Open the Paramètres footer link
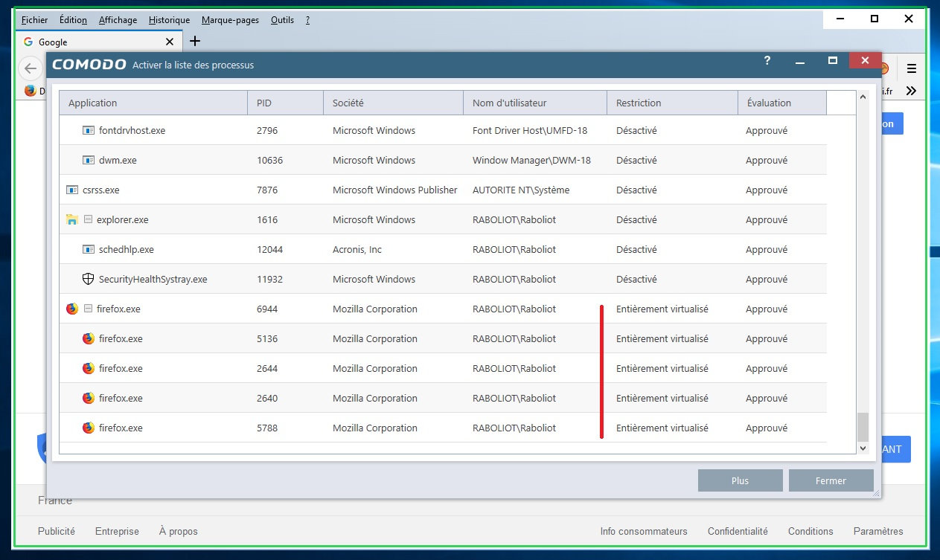Screen dimensions: 940x560 pos(878,531)
